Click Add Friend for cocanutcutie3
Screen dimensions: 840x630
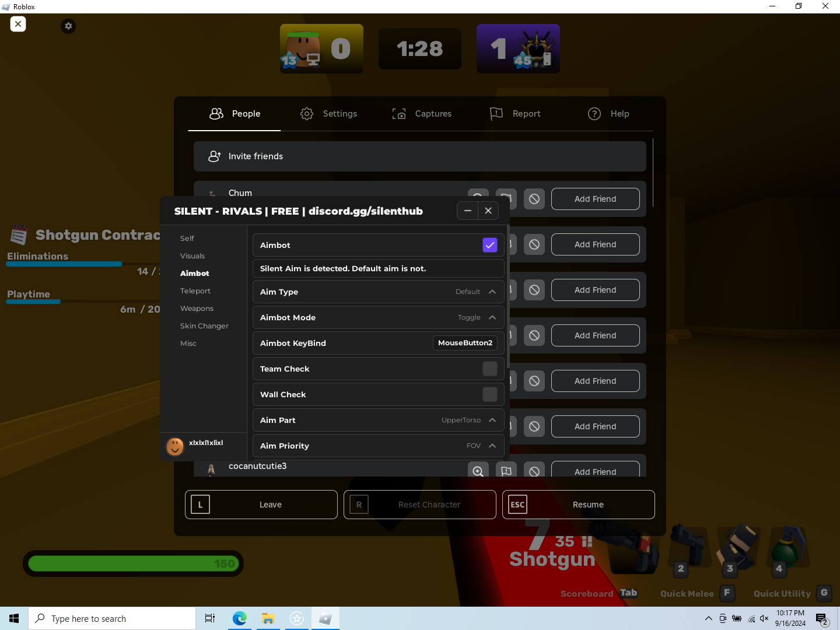pos(595,470)
